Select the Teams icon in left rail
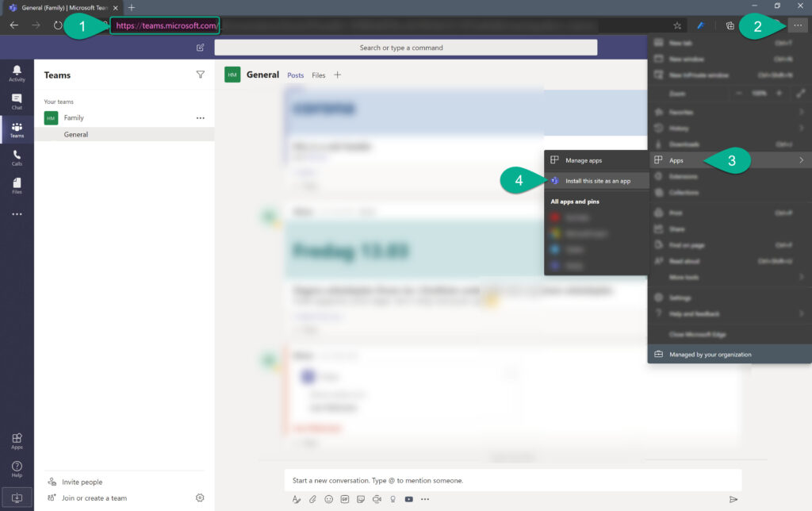The image size is (812, 511). click(x=17, y=129)
